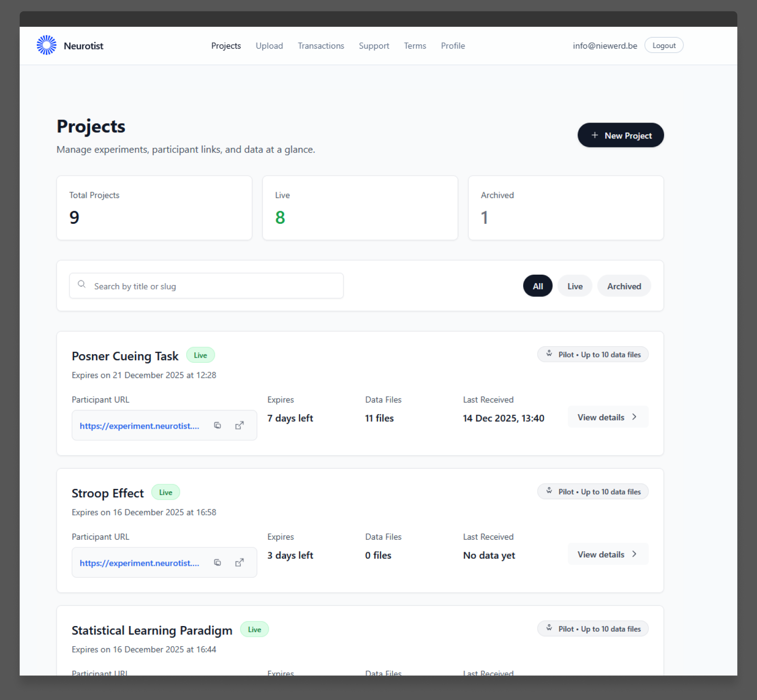Toggle the Live projects filter
This screenshot has width=757, height=700.
575,285
